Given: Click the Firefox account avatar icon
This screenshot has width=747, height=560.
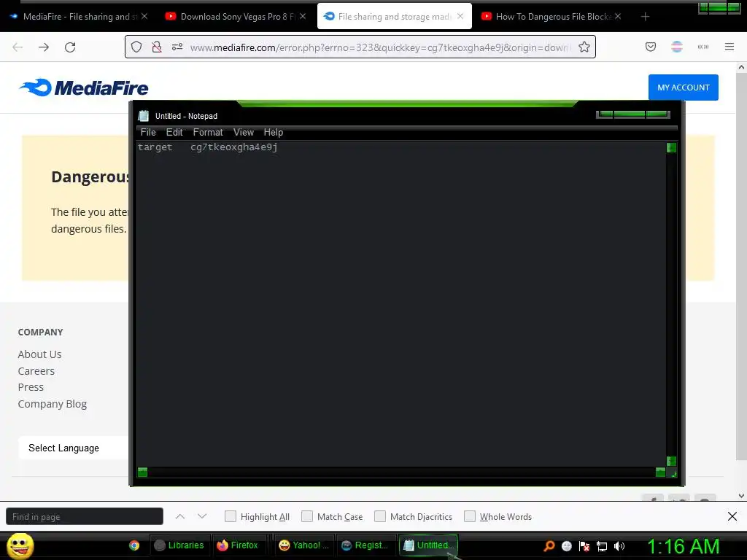Looking at the screenshot, I should (x=677, y=47).
